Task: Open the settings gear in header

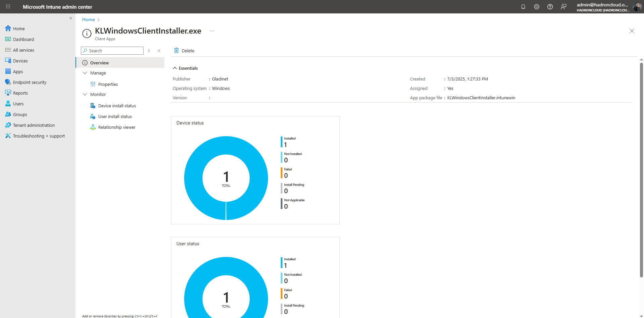Action: 537,7
